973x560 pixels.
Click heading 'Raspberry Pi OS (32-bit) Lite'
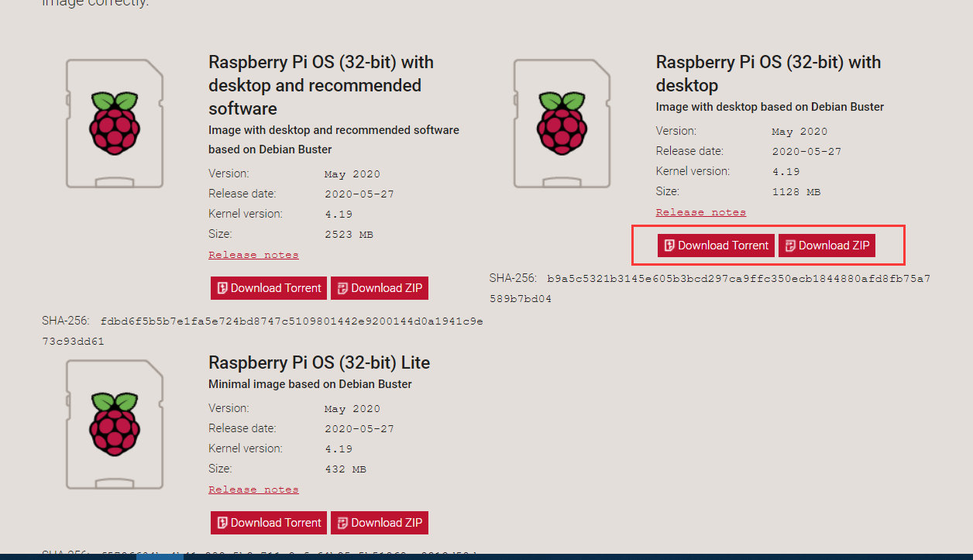point(319,362)
